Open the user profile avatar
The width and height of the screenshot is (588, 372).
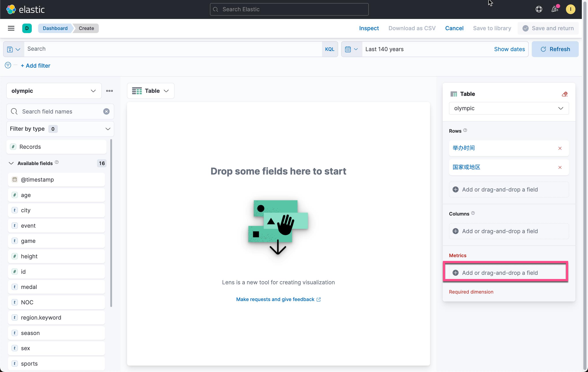click(x=570, y=9)
